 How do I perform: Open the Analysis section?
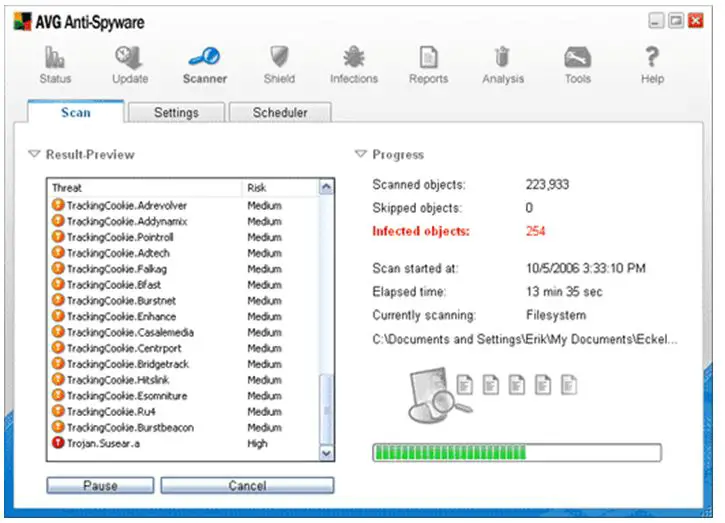coord(503,65)
